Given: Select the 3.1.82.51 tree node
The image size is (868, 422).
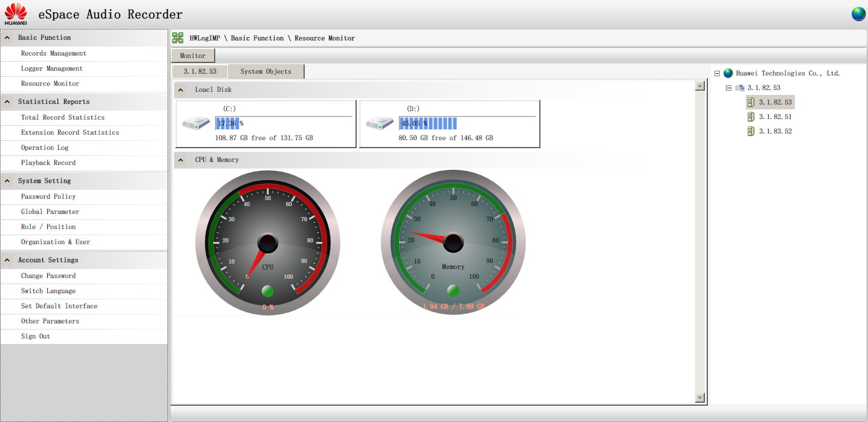Looking at the screenshot, I should 776,117.
